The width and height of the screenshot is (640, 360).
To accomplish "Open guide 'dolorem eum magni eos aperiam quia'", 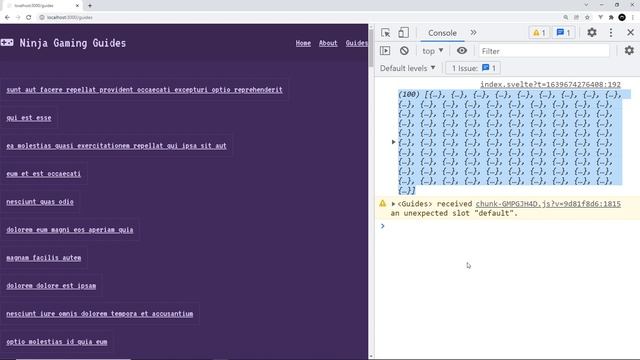I will (70, 230).
